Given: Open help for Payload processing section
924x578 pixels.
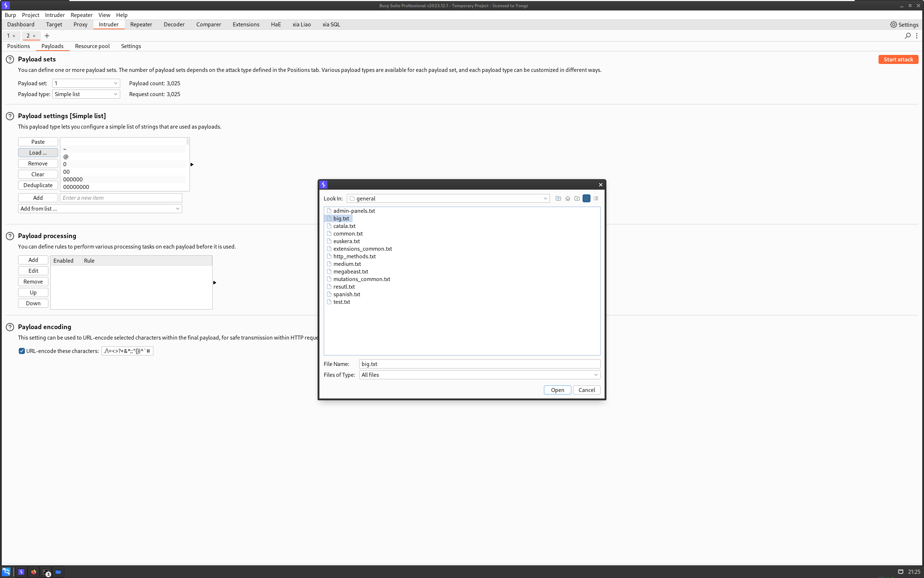Looking at the screenshot, I should click(x=10, y=236).
